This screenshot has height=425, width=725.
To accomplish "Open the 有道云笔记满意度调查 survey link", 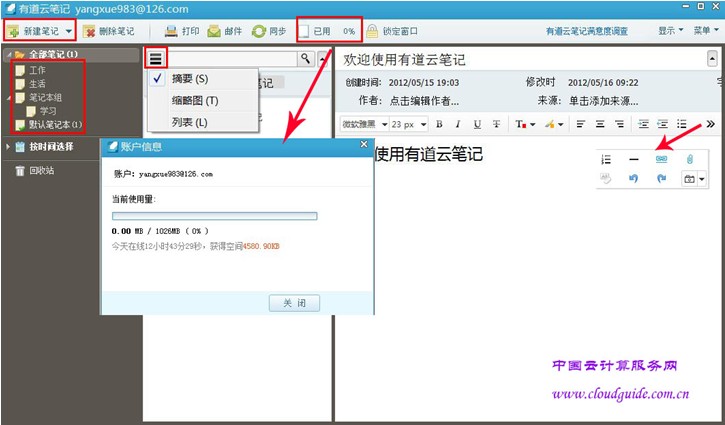I will pyautogui.click(x=587, y=31).
